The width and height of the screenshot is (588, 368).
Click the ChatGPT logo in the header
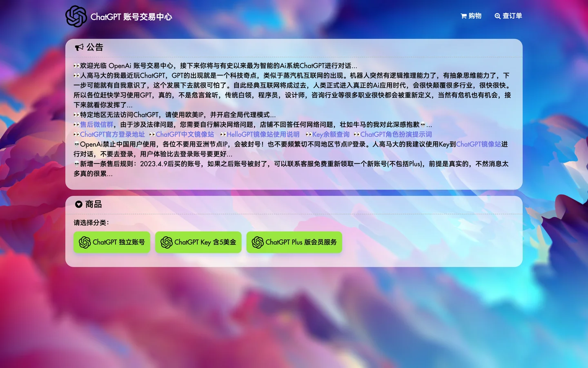point(76,16)
